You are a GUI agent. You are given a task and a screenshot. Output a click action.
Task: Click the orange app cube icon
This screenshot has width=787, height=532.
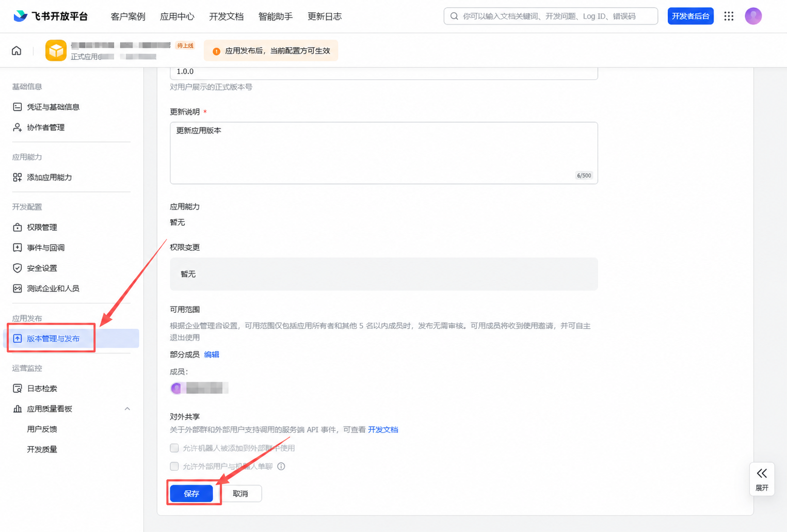(x=56, y=51)
